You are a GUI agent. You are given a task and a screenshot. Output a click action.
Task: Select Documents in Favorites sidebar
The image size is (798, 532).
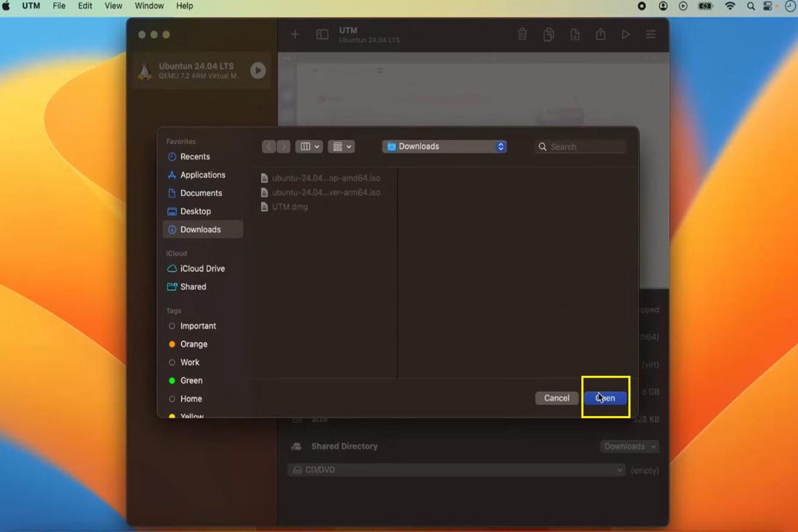pos(203,193)
